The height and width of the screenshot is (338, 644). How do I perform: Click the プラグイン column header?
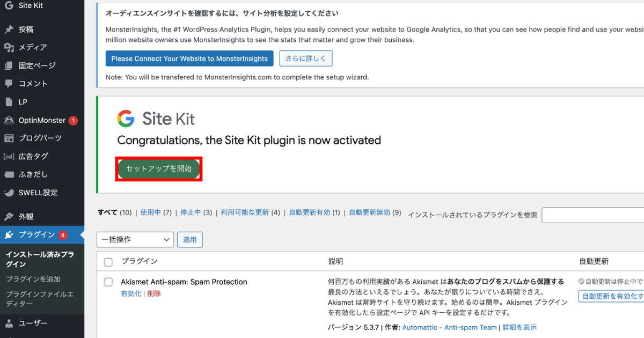[140, 261]
